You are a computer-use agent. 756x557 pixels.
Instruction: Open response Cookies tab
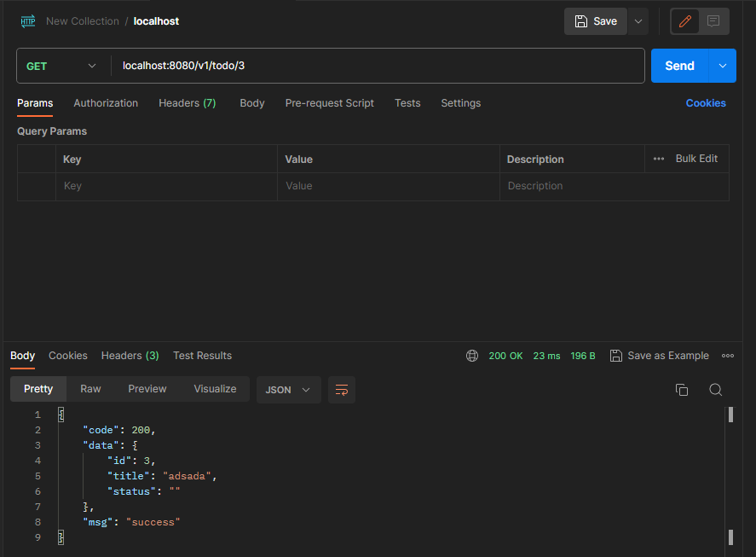click(68, 356)
